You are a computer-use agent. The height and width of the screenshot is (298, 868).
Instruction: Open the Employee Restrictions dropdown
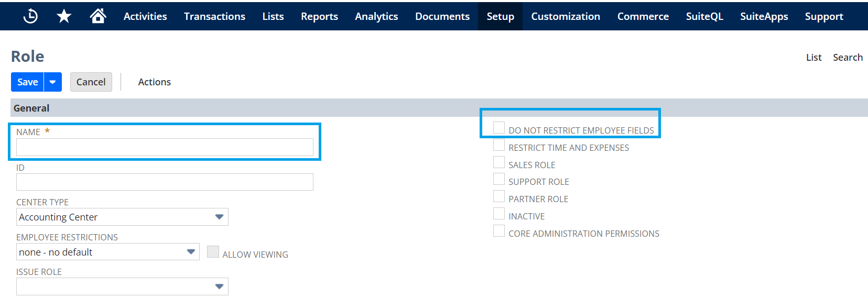click(107, 252)
